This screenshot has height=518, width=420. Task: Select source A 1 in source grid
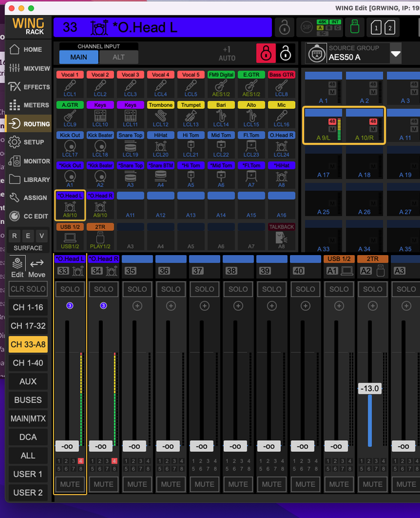click(324, 88)
